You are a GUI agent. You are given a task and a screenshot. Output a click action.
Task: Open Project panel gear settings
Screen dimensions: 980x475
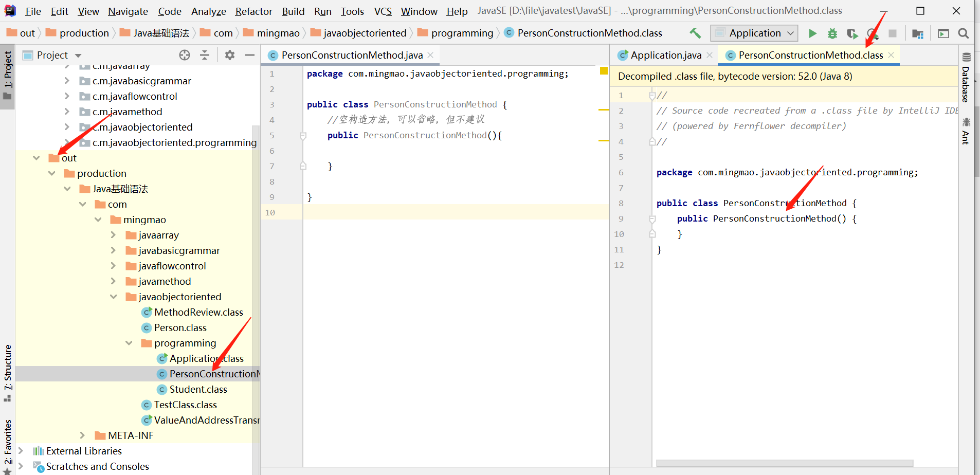pos(230,55)
